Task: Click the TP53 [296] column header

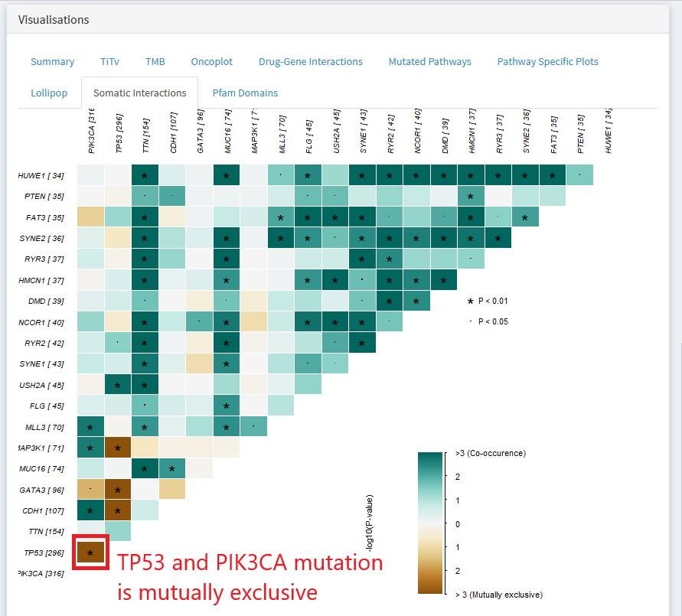Action: (119, 133)
